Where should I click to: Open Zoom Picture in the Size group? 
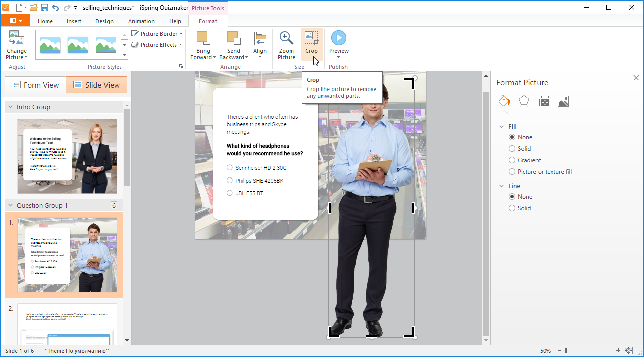click(x=286, y=44)
